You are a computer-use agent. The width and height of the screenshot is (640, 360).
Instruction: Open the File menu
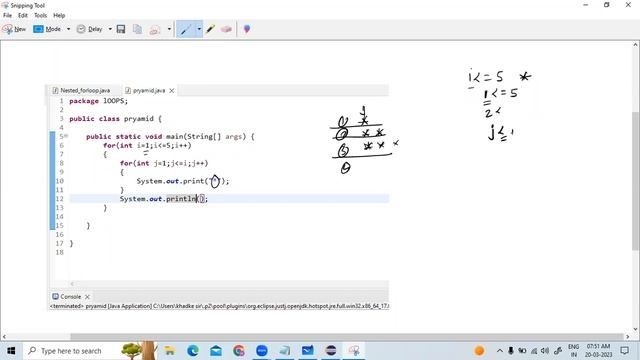tap(7, 15)
